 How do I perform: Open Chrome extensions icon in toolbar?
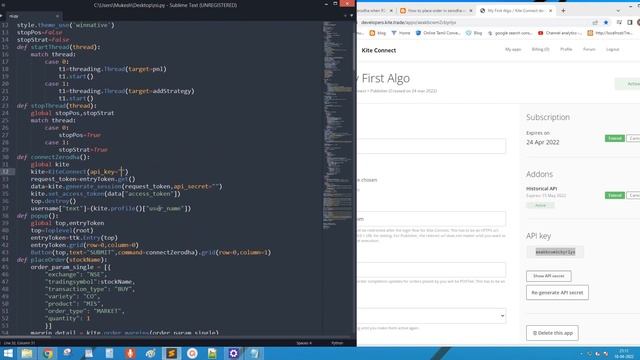point(619,22)
